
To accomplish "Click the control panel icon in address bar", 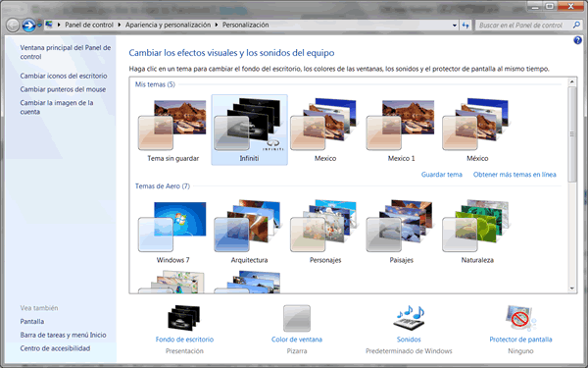I will click(49, 25).
